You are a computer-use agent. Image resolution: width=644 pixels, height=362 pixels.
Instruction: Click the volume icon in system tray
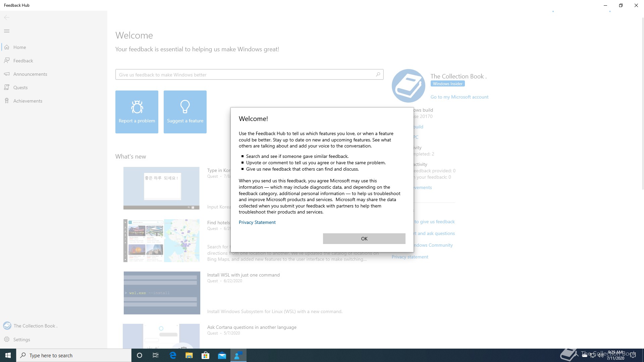[x=600, y=355]
